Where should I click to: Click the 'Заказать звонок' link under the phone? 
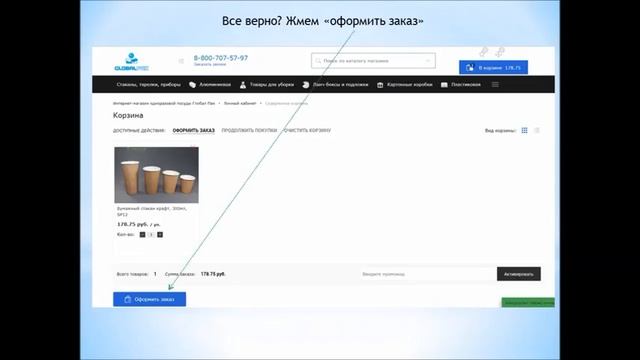pos(210,64)
